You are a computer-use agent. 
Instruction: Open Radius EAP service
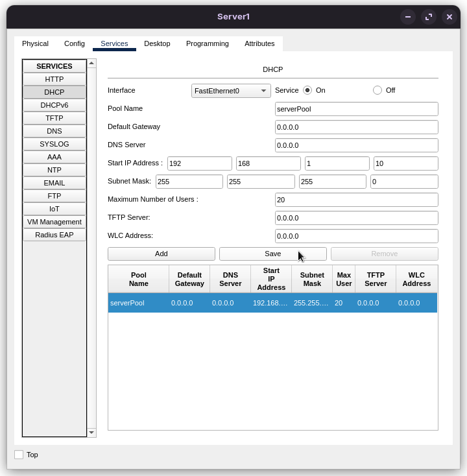[54, 235]
